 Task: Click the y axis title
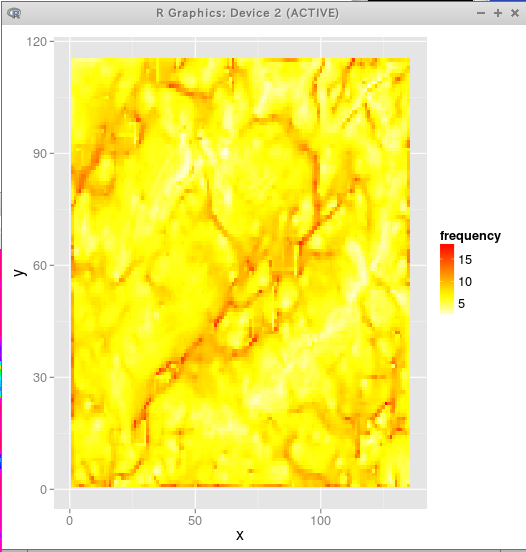pyautogui.click(x=19, y=273)
